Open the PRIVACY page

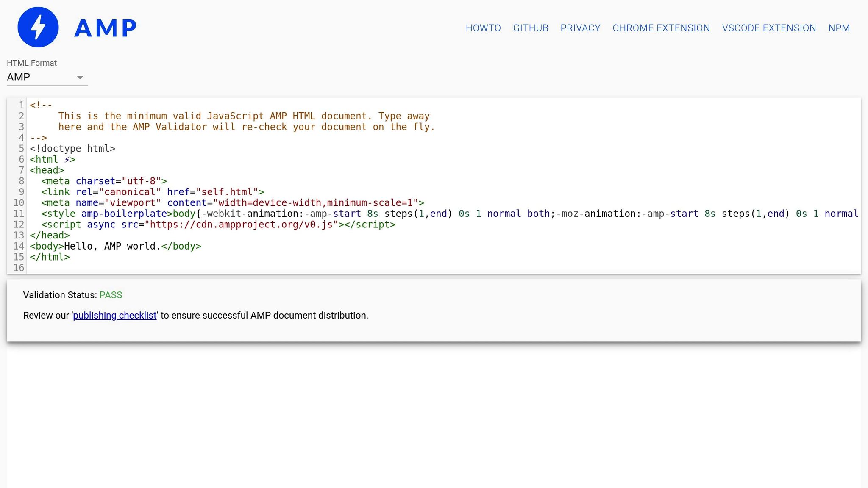580,28
